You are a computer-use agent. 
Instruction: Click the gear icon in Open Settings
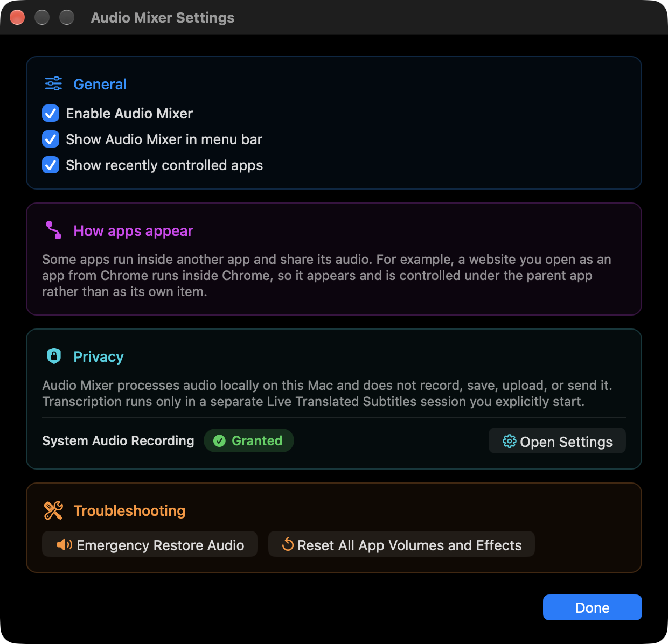[509, 442]
